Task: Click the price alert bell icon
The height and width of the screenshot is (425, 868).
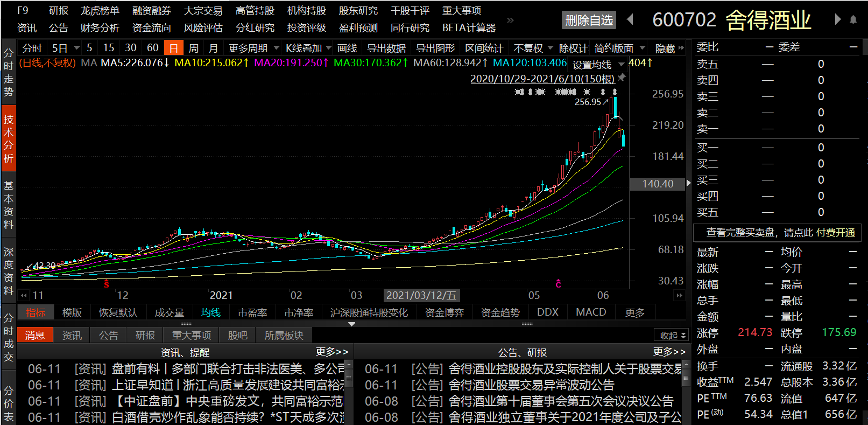Action: click(853, 20)
